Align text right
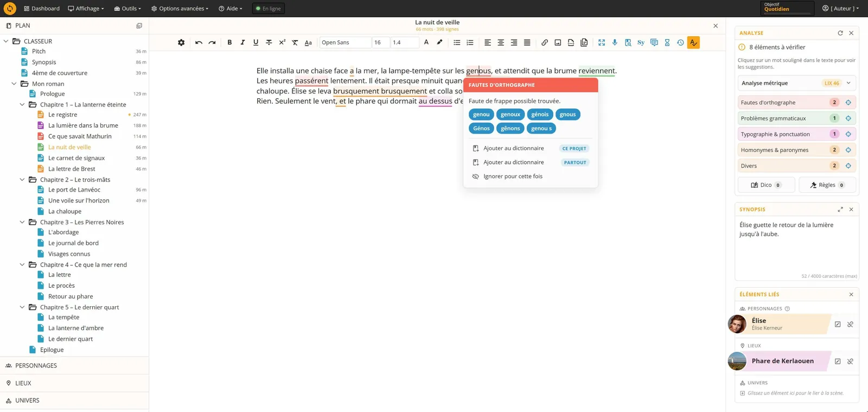Screen dimensions: 868x412 tap(514, 42)
